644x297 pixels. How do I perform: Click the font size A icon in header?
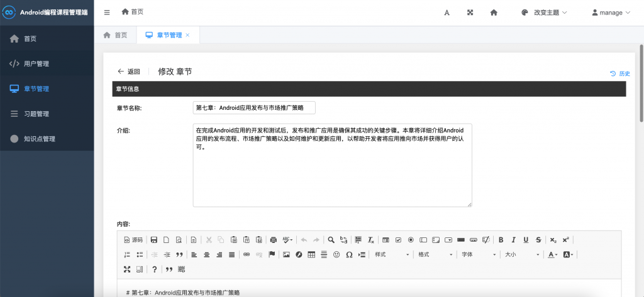pyautogui.click(x=447, y=13)
